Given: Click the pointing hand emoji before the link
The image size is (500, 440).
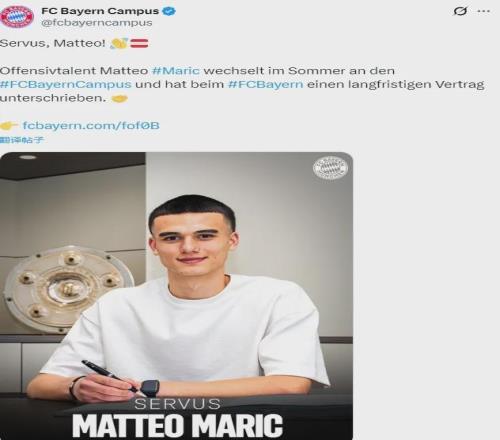Looking at the screenshot, I should 9,126.
